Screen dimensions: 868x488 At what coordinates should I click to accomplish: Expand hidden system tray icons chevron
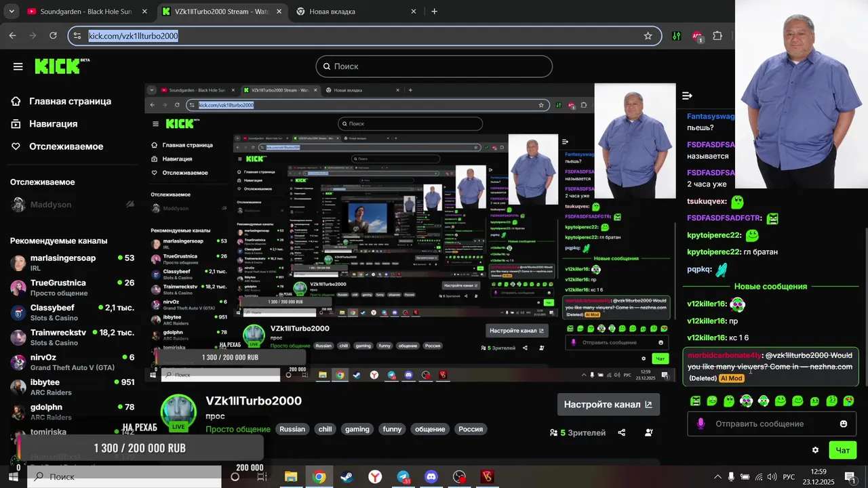pyautogui.click(x=717, y=477)
